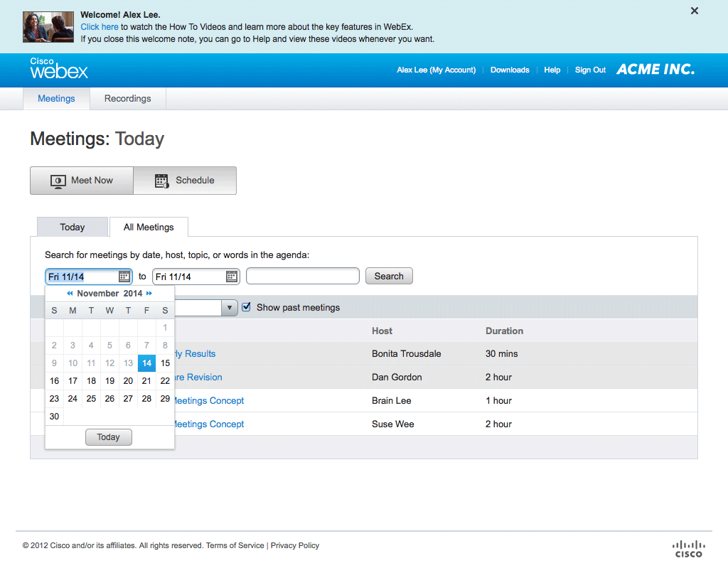Click the welcome video thumbnail
The height and width of the screenshot is (573, 728).
pos(46,26)
